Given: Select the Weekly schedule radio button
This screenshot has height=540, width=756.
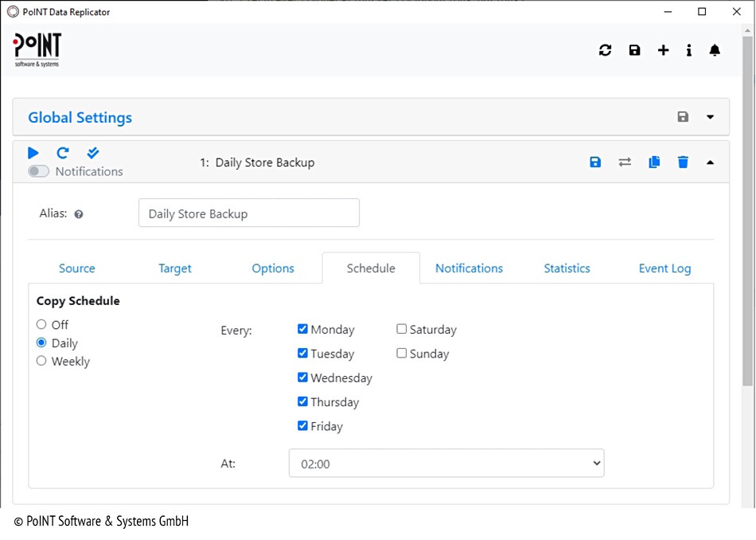Looking at the screenshot, I should coord(41,361).
